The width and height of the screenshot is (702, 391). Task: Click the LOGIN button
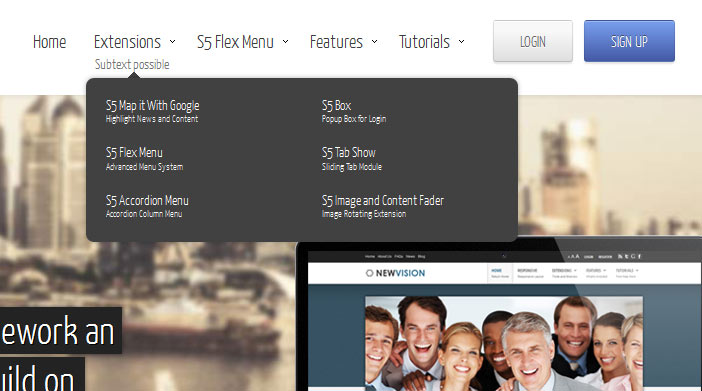pos(533,41)
